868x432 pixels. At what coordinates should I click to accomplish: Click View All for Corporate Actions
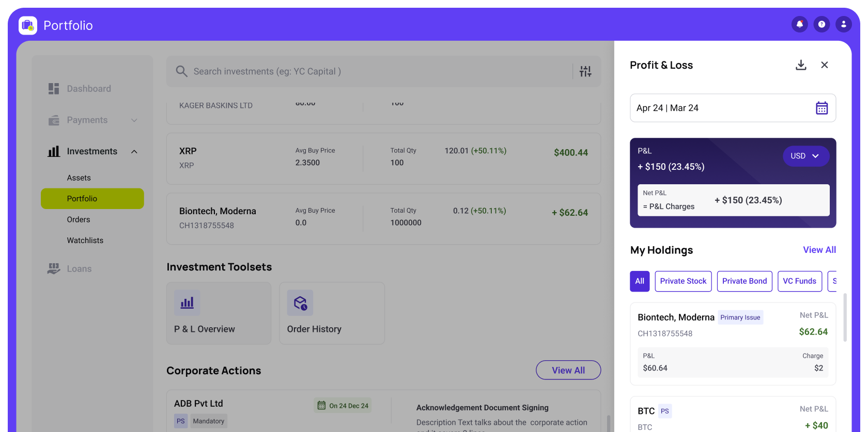(x=568, y=370)
